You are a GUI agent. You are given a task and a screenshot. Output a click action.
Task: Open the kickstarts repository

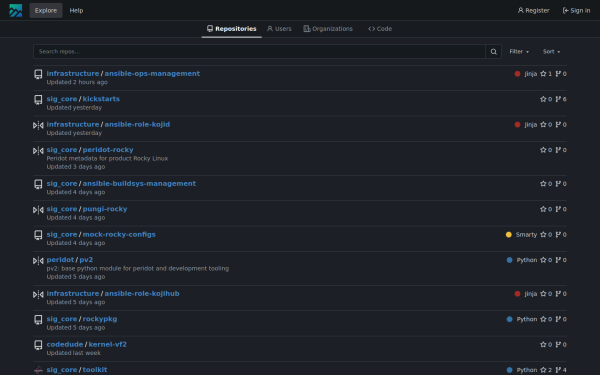pos(101,99)
